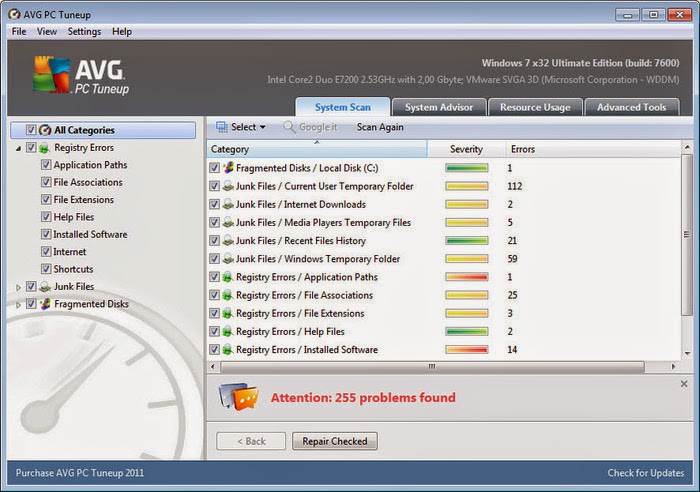
Task: Click the Junk Files tree icon
Action: tap(44, 287)
